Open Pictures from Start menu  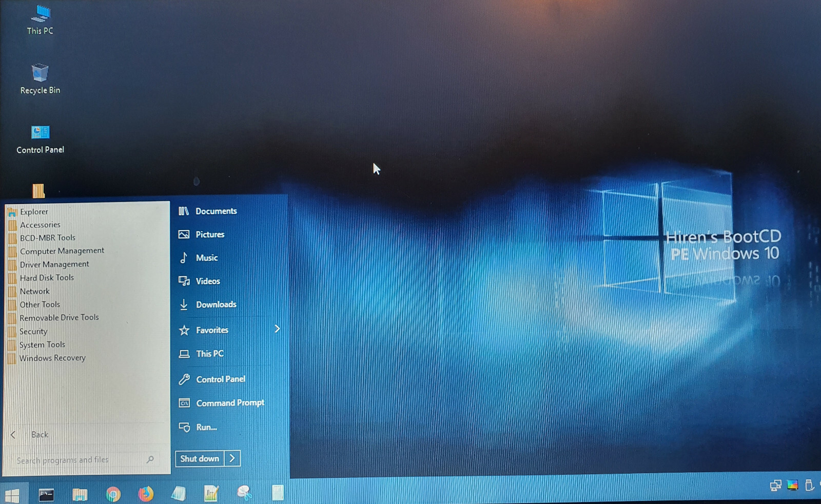(202, 234)
